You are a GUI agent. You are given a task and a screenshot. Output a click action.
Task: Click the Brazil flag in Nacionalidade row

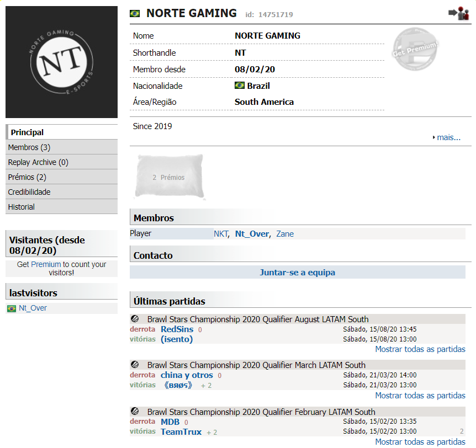pyautogui.click(x=240, y=86)
